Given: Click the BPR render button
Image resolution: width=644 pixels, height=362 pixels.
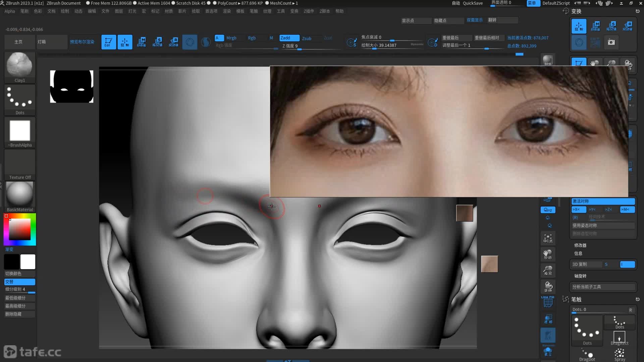Looking at the screenshot, I should pos(548,60).
